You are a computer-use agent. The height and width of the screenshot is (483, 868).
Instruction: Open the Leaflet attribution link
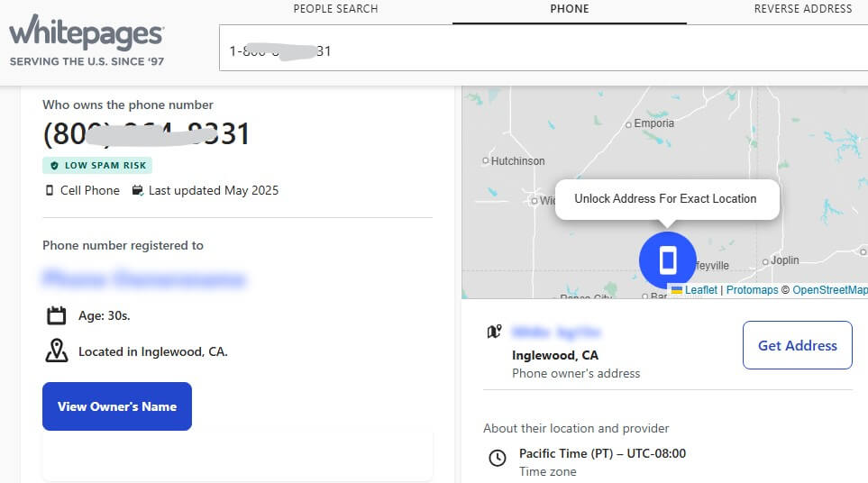coord(700,290)
